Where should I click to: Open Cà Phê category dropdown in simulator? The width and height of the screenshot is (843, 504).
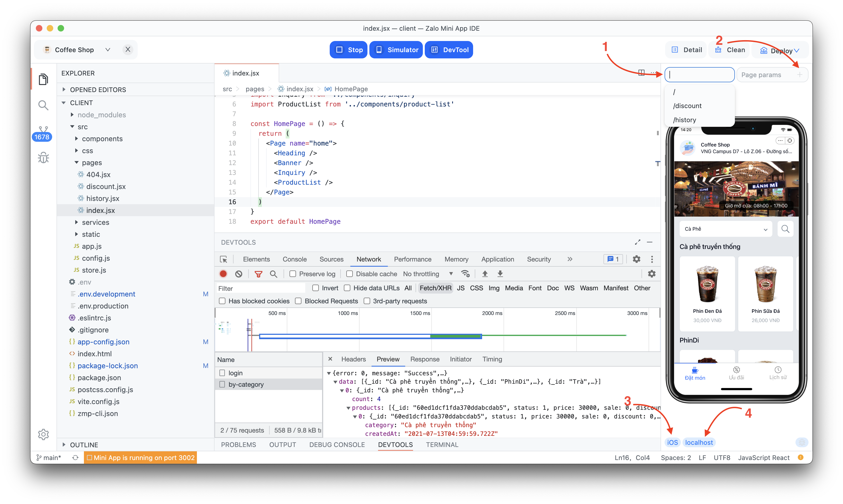[x=726, y=229]
